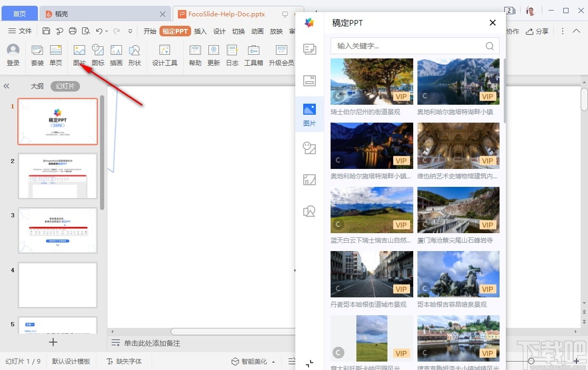Open 工具箱 (Toolbox)
Screen dimensions: 588x370
point(253,54)
